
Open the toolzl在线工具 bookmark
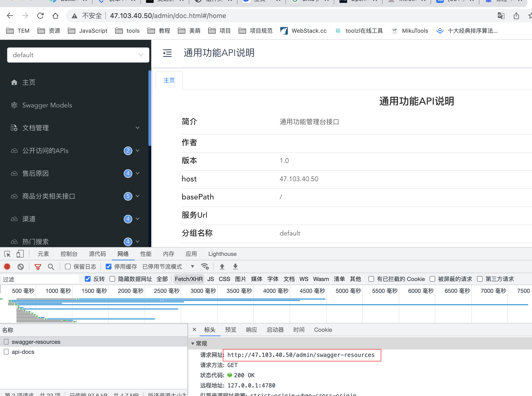(x=359, y=31)
